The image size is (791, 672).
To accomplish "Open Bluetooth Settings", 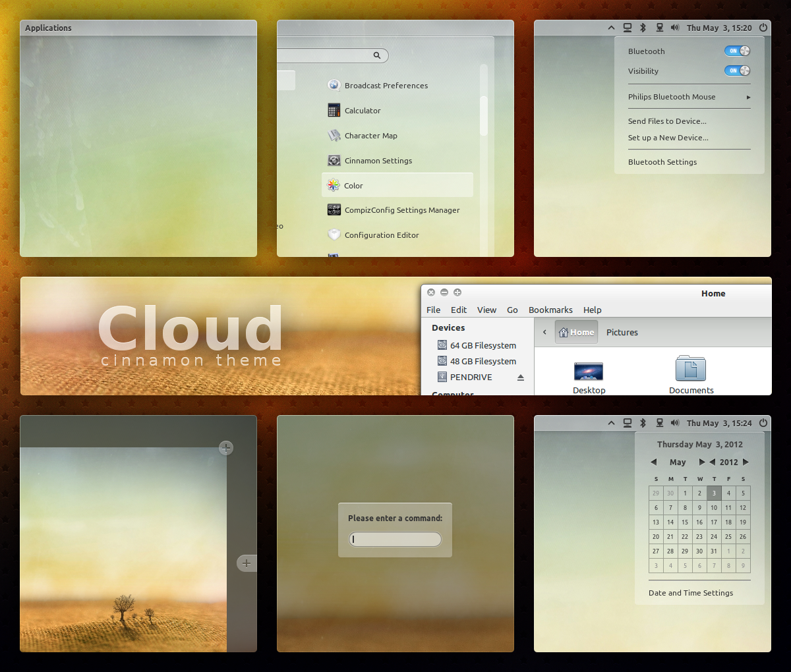I will coord(662,162).
